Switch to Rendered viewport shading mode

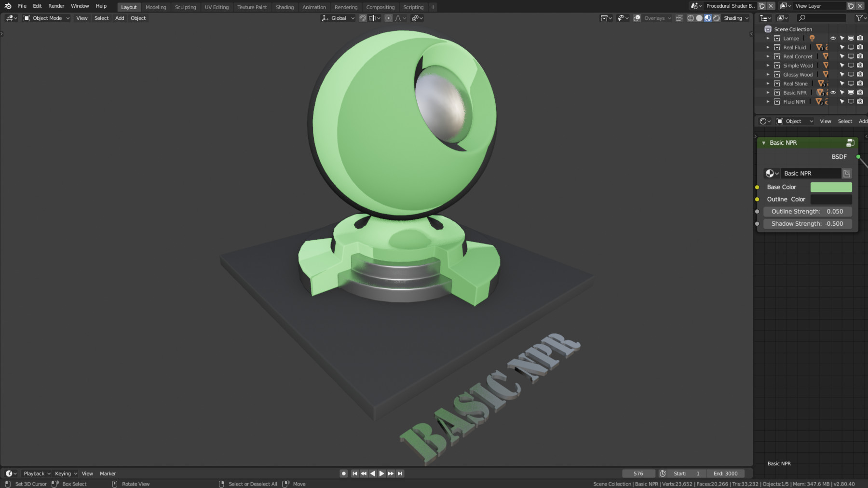click(x=716, y=18)
